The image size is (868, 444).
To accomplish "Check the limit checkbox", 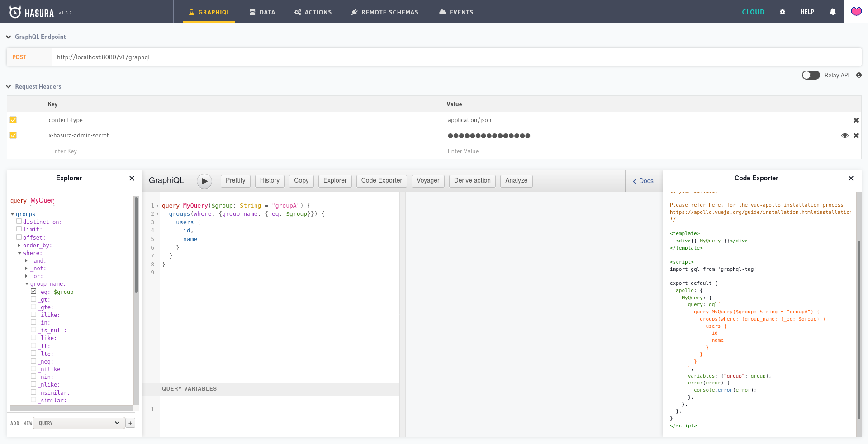I will pos(19,229).
